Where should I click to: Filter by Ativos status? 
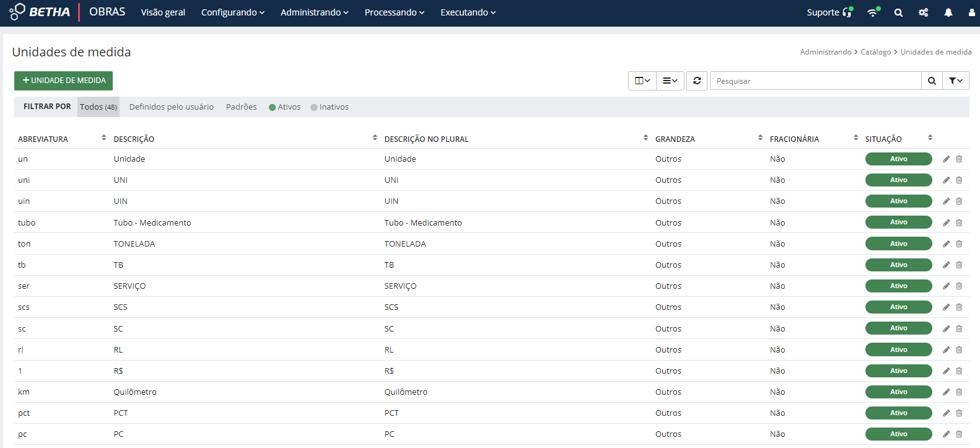(284, 107)
